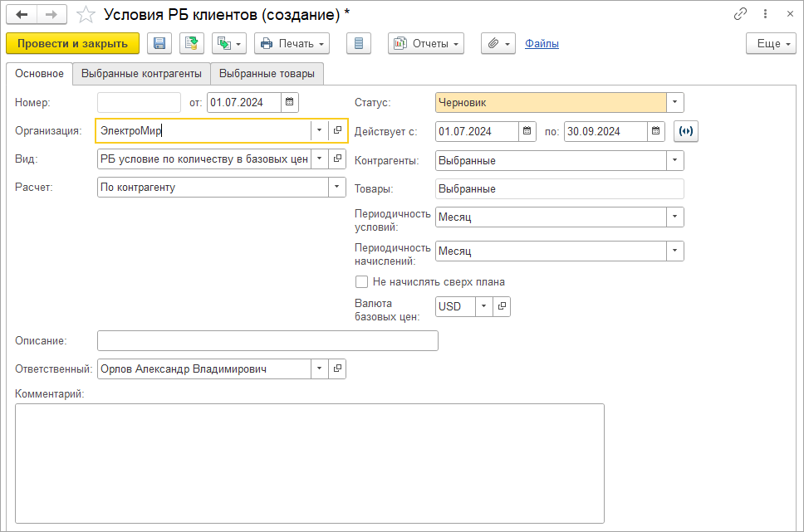
Task: Switch to the Выбранные товары tab
Action: pyautogui.click(x=267, y=74)
